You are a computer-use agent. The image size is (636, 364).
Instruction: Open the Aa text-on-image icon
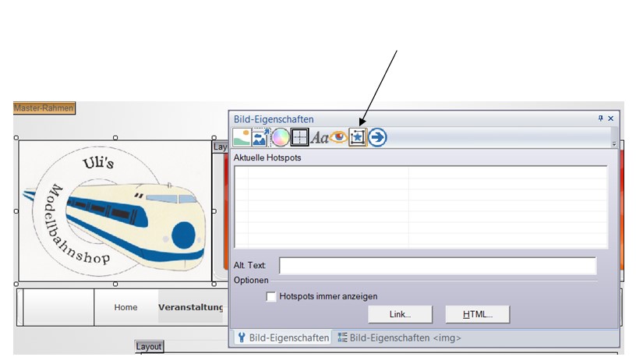click(320, 138)
